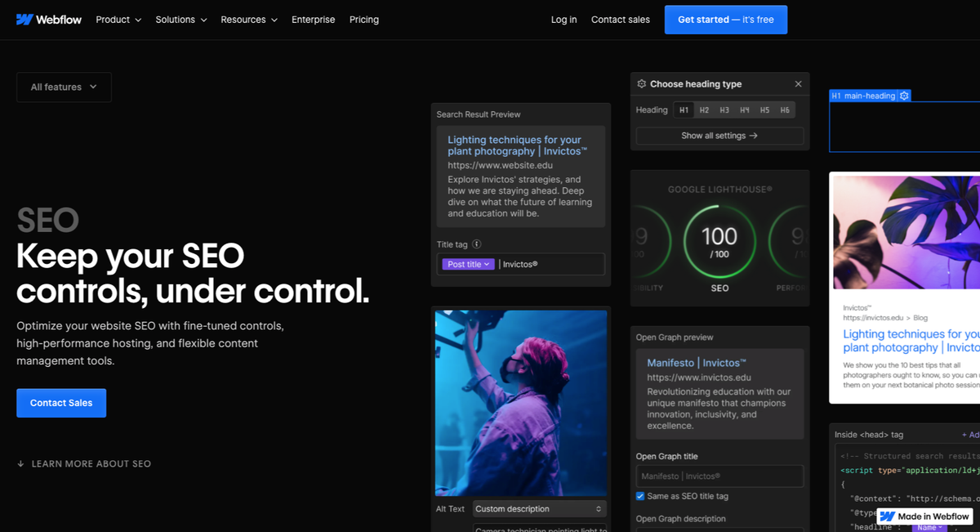980x532 pixels.
Task: Open the Post title purple tag dropdown
Action: point(469,264)
